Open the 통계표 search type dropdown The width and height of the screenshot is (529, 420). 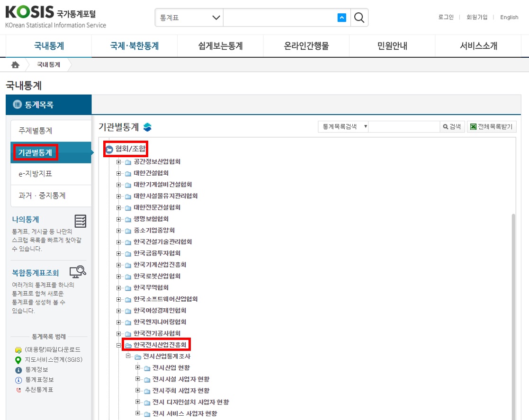tap(189, 18)
